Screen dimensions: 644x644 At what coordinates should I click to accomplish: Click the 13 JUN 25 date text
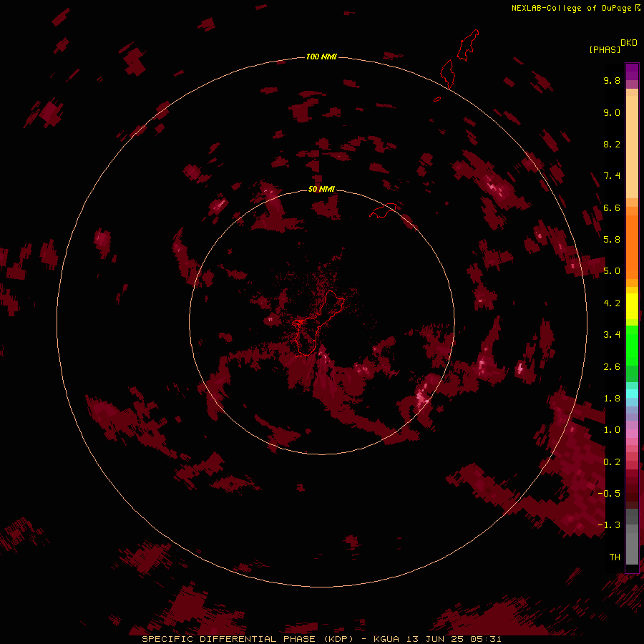tap(436, 639)
